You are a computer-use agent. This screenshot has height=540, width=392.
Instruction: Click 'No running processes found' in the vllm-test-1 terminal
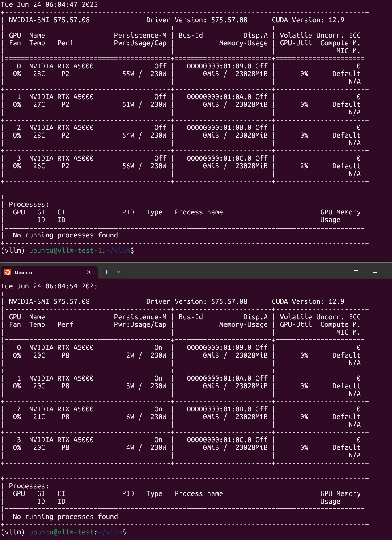click(66, 235)
